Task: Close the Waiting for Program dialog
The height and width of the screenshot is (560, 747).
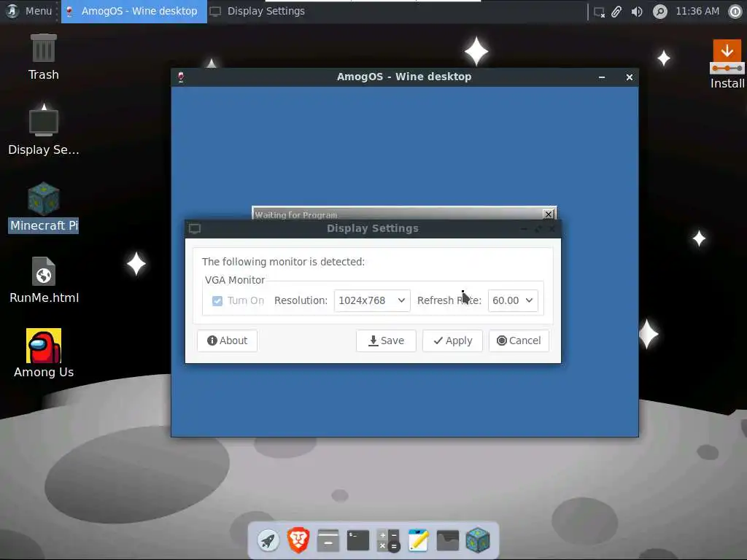Action: coord(549,214)
